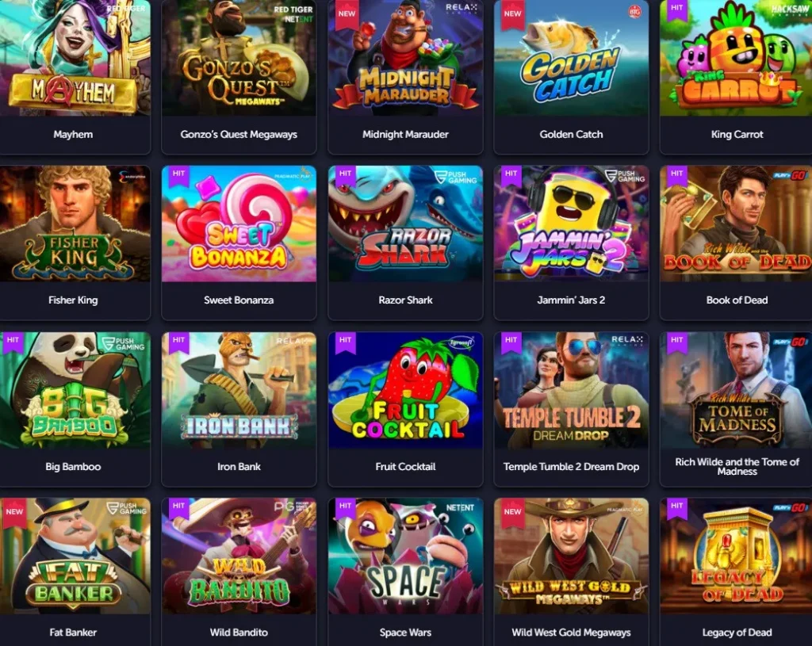Open the Iron Bank game image
This screenshot has height=646, width=812.
(x=239, y=390)
